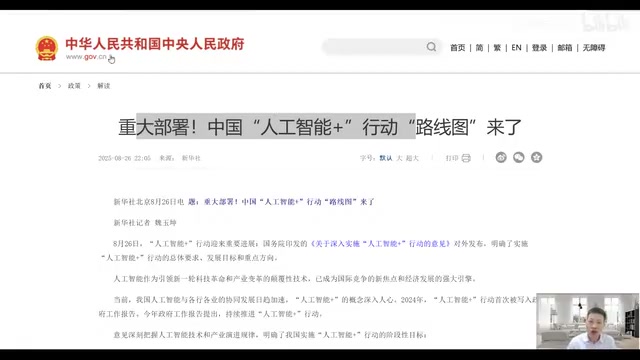Share via the star Qzone icon

tap(537, 158)
